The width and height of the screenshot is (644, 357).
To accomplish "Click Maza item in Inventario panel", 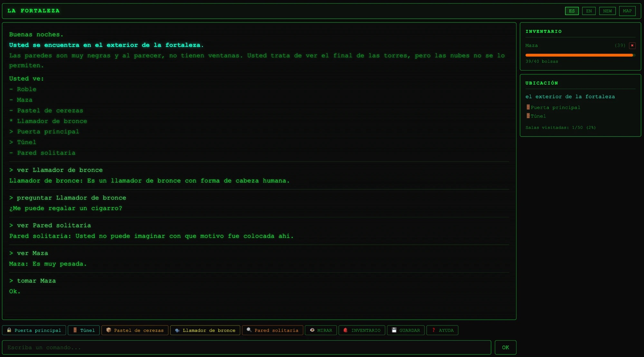I will (532, 45).
